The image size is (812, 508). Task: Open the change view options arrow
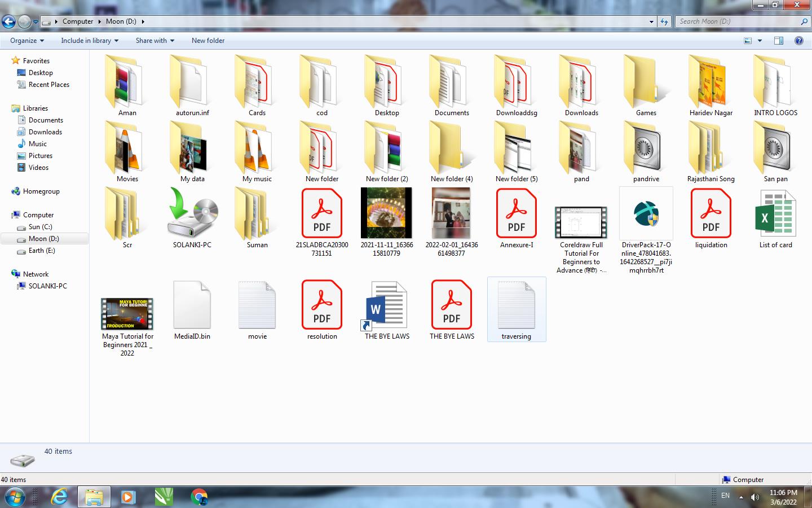tap(760, 41)
